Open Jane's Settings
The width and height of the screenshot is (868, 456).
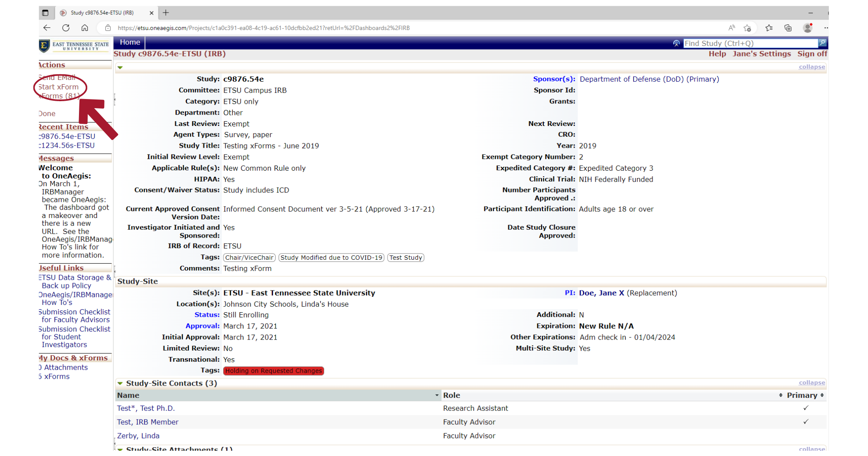[761, 53]
